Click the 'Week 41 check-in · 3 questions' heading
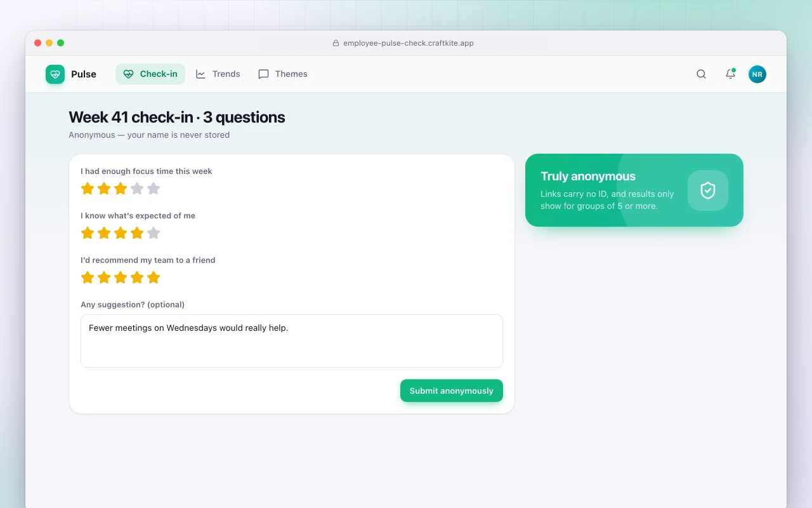Image resolution: width=812 pixels, height=508 pixels. tap(177, 117)
